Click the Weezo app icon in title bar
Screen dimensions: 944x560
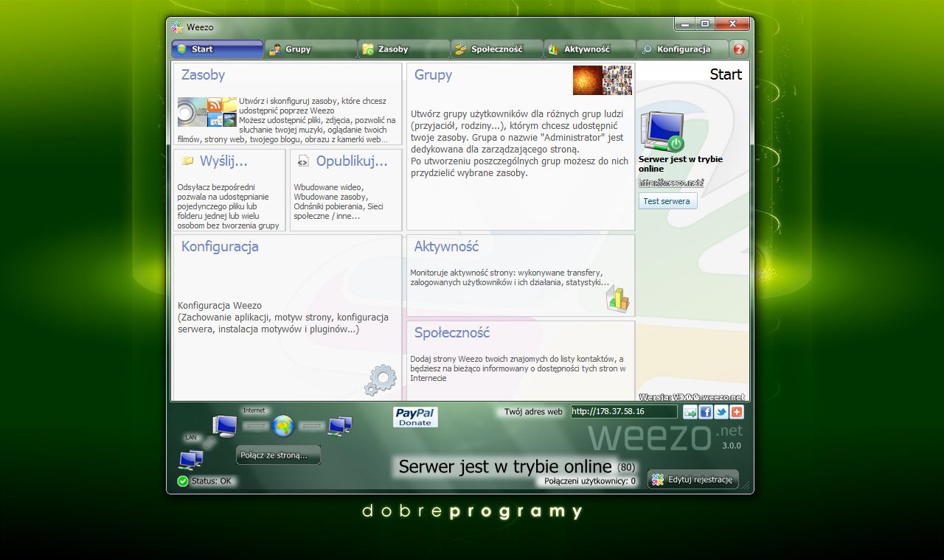click(177, 27)
